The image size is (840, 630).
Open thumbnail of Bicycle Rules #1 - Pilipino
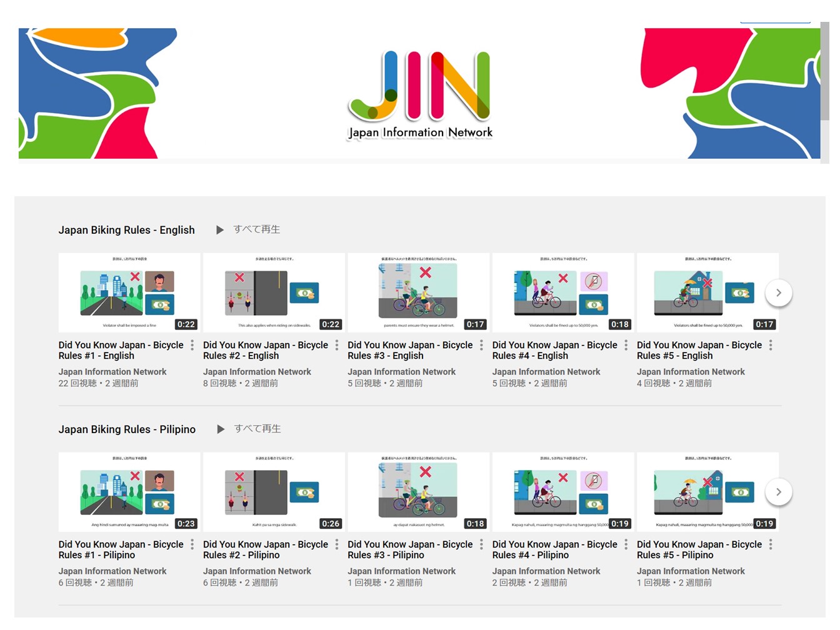(x=129, y=492)
